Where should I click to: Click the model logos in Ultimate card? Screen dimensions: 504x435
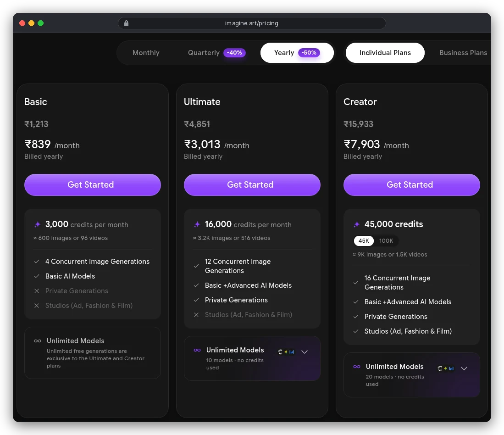click(x=286, y=352)
